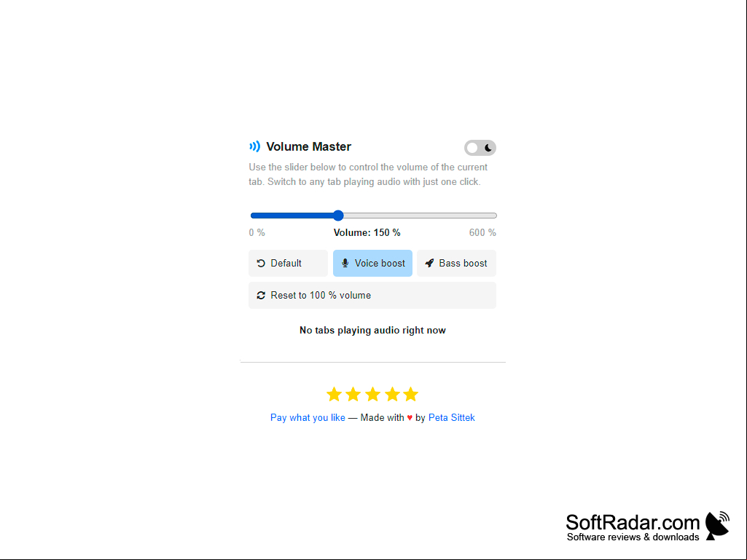Screen dimensions: 747x560
Task: Enable the Voice boost preset
Action: [372, 264]
